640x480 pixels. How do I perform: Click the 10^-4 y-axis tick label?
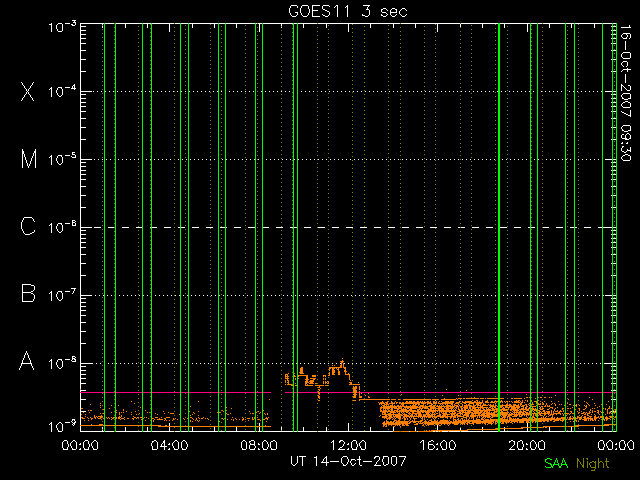click(62, 92)
